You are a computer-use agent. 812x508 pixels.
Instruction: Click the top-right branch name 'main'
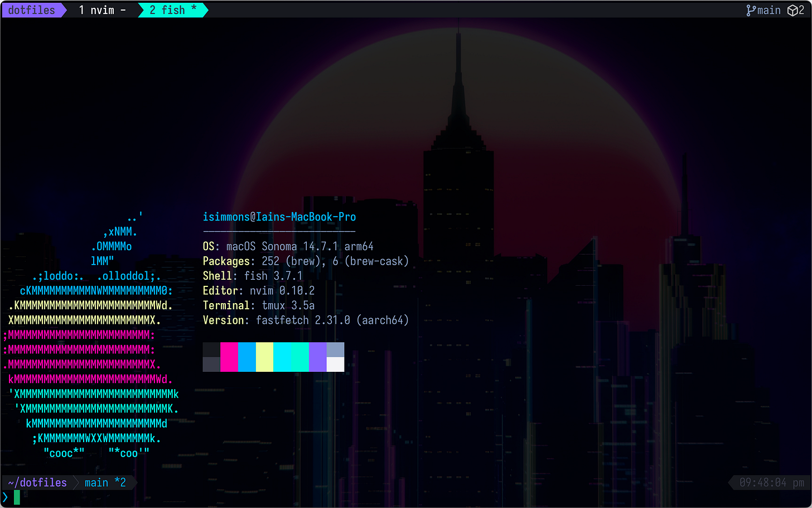[768, 11]
